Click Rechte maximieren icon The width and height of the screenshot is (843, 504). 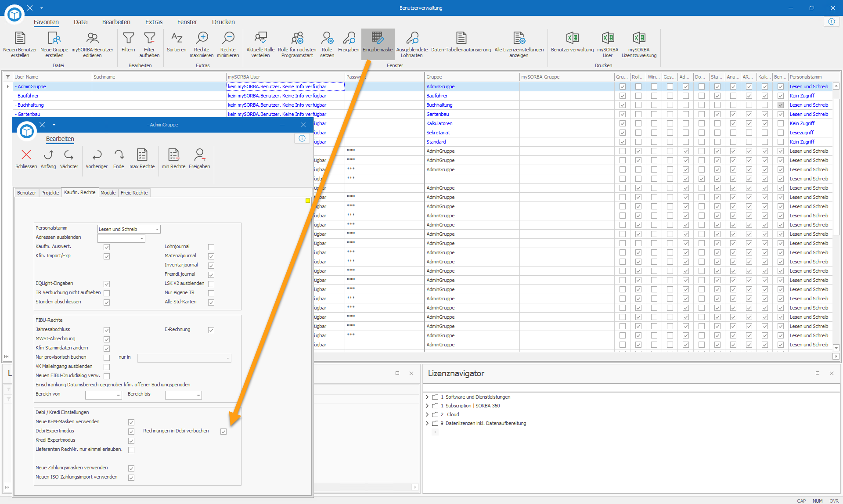[x=202, y=38]
